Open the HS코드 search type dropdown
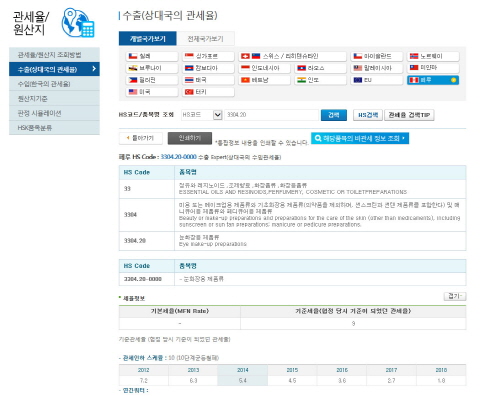 click(x=202, y=115)
